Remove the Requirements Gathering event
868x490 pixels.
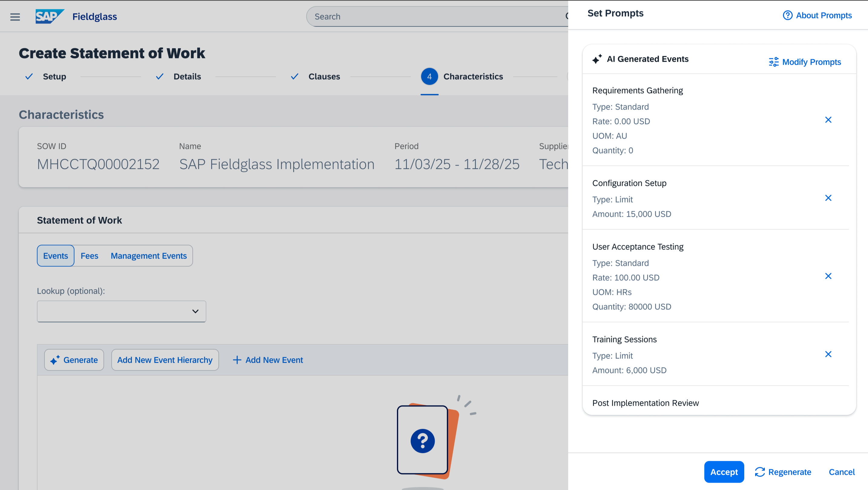pos(828,120)
